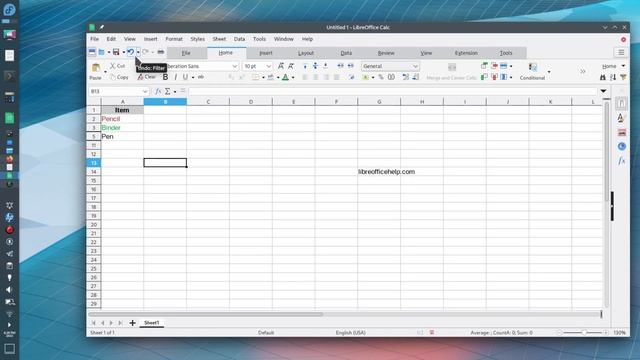Click the Paste clipboard icon
The height and width of the screenshot is (360, 640).
tap(96, 68)
